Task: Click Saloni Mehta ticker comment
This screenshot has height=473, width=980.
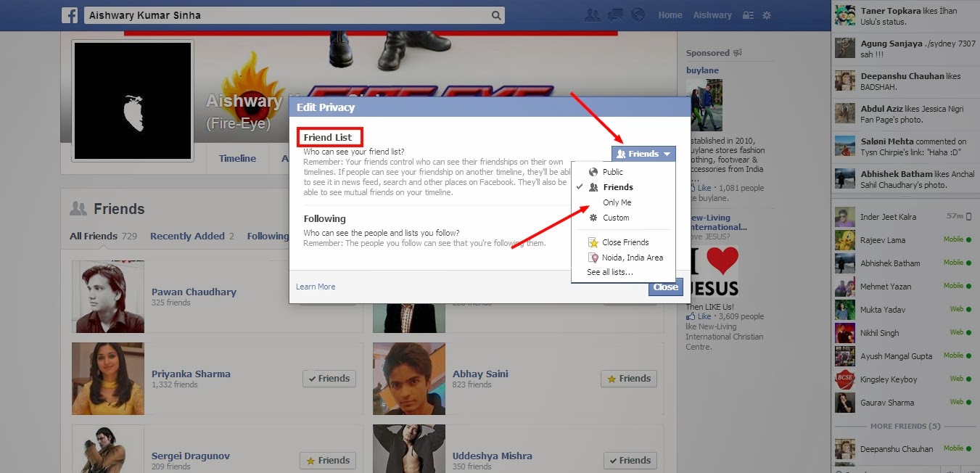Action: tap(904, 147)
